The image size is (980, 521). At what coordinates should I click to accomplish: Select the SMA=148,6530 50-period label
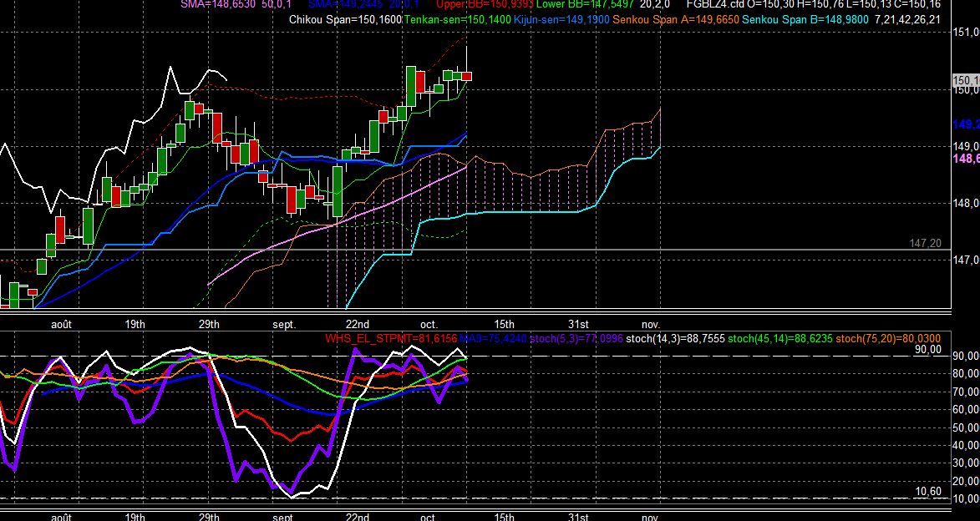point(236,4)
